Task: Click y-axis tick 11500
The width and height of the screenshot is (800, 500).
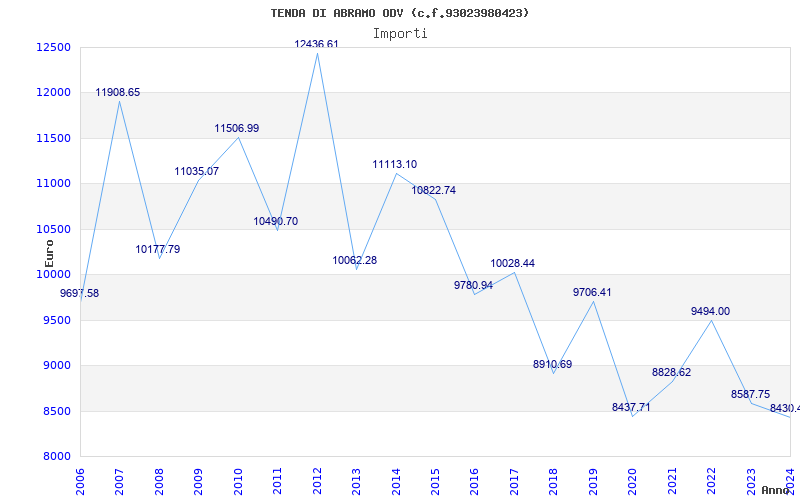Action: pyautogui.click(x=53, y=138)
